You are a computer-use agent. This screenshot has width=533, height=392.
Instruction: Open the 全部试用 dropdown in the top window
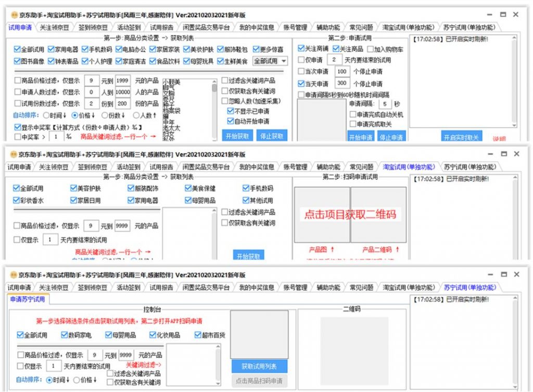click(x=271, y=61)
